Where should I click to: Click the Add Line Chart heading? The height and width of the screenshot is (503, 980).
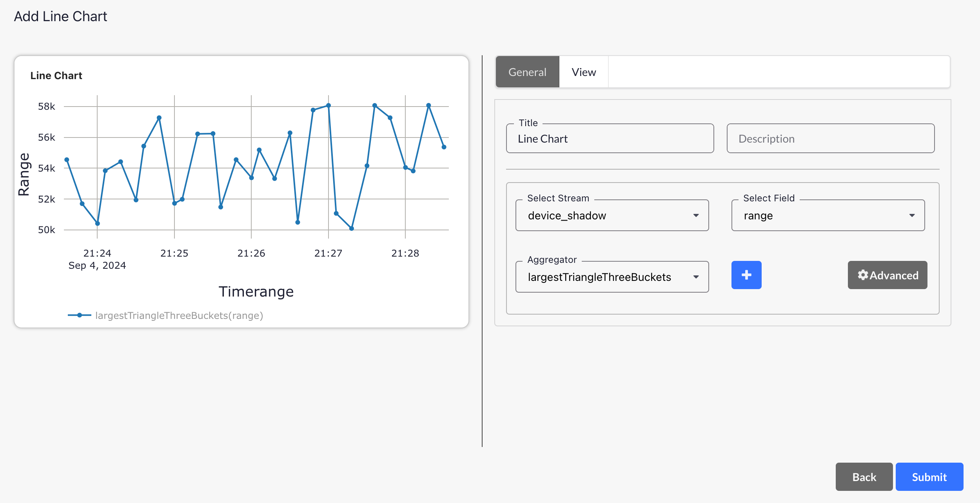tap(60, 16)
